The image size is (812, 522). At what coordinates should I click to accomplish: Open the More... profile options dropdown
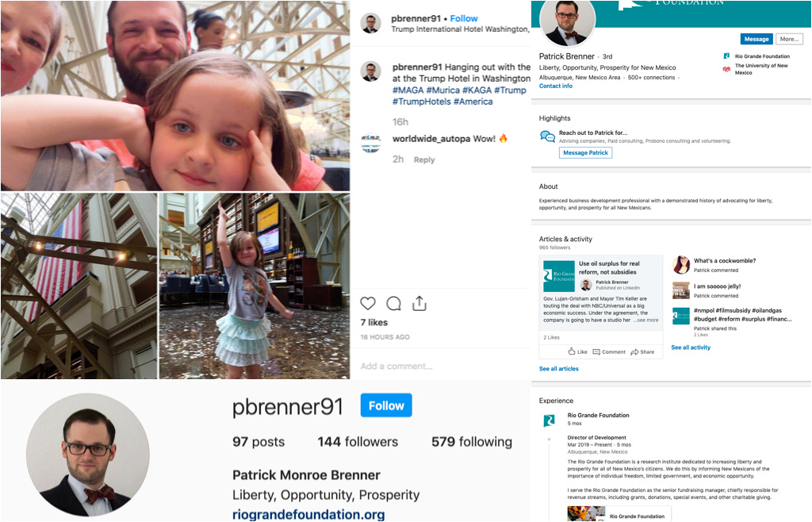coord(789,39)
